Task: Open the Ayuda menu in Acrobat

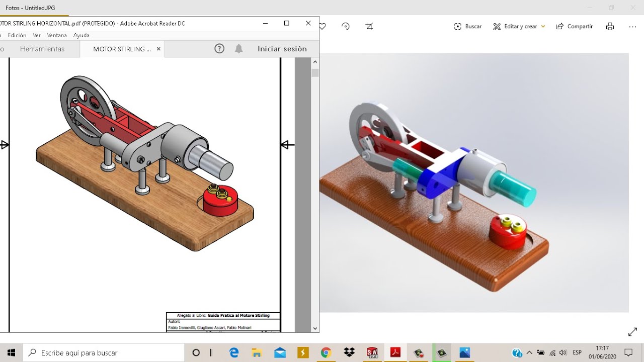Action: tap(82, 35)
